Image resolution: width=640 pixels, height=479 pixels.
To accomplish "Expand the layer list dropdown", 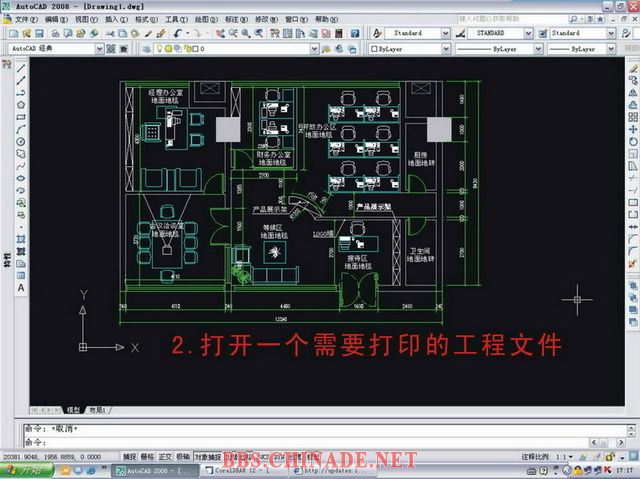I will [314, 49].
